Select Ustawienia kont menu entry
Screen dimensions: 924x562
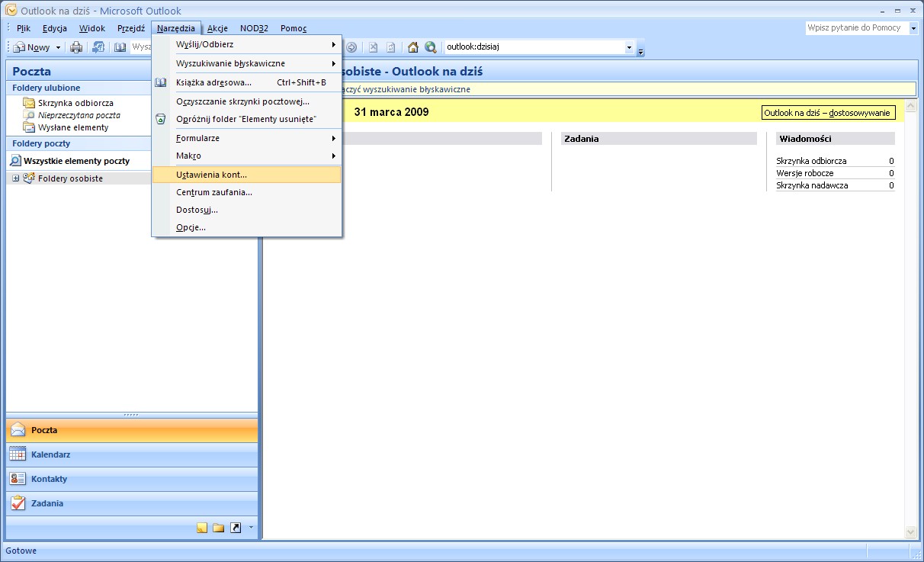[247, 175]
